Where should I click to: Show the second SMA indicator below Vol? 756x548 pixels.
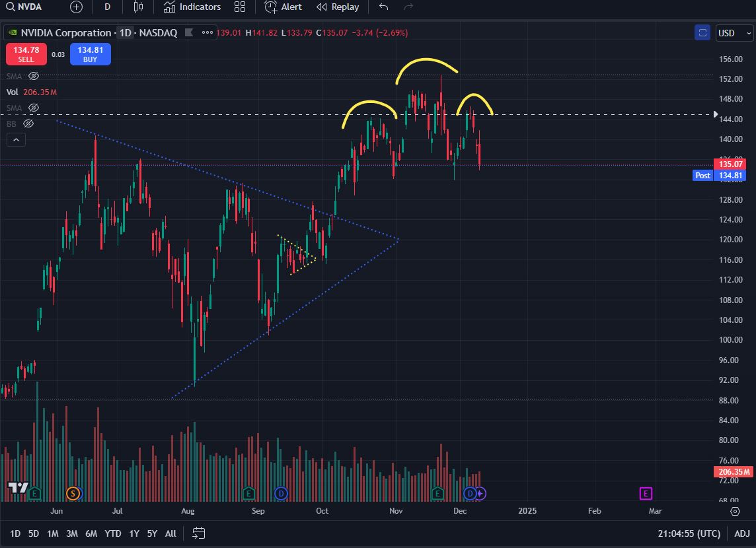click(33, 108)
